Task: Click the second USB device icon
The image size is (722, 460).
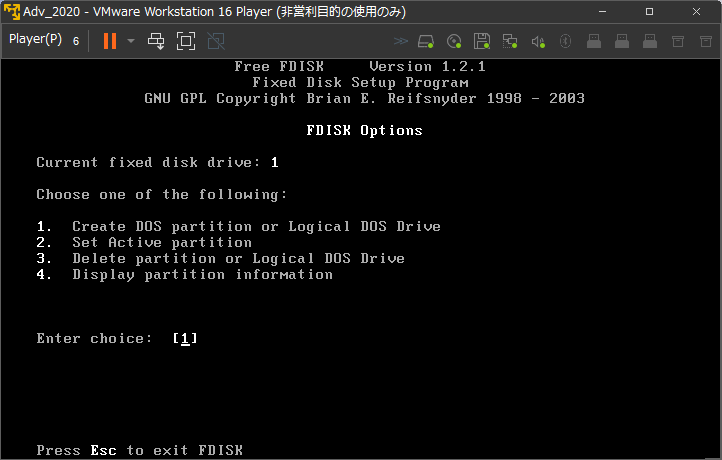Action: pyautogui.click(x=622, y=41)
